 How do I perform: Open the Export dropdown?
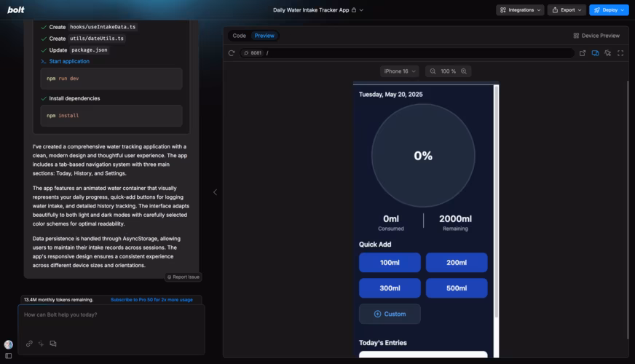567,10
